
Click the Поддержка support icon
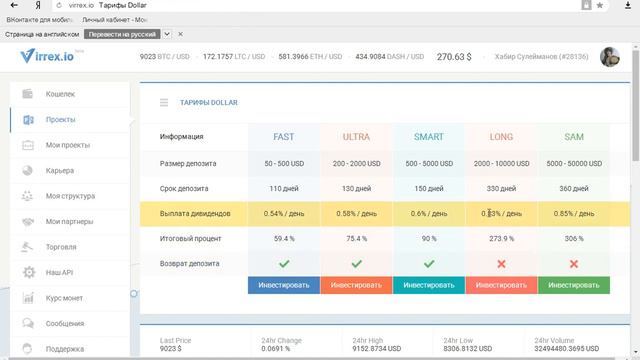[27, 349]
